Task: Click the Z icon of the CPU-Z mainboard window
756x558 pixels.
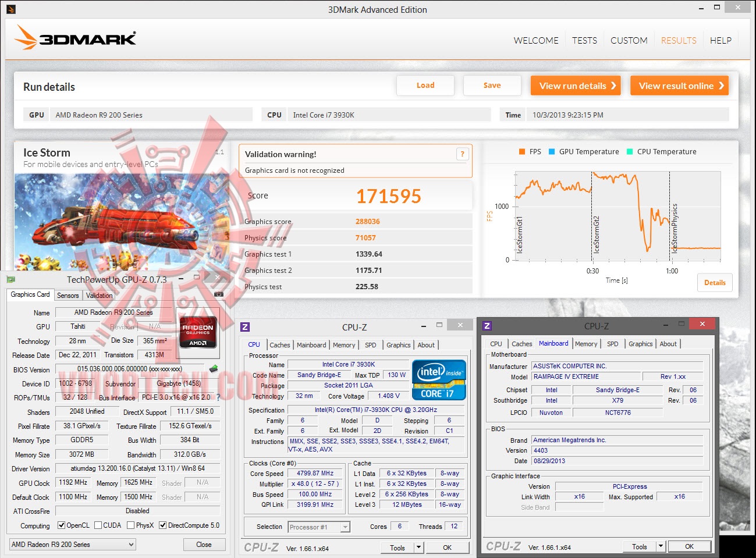Action: tap(487, 326)
